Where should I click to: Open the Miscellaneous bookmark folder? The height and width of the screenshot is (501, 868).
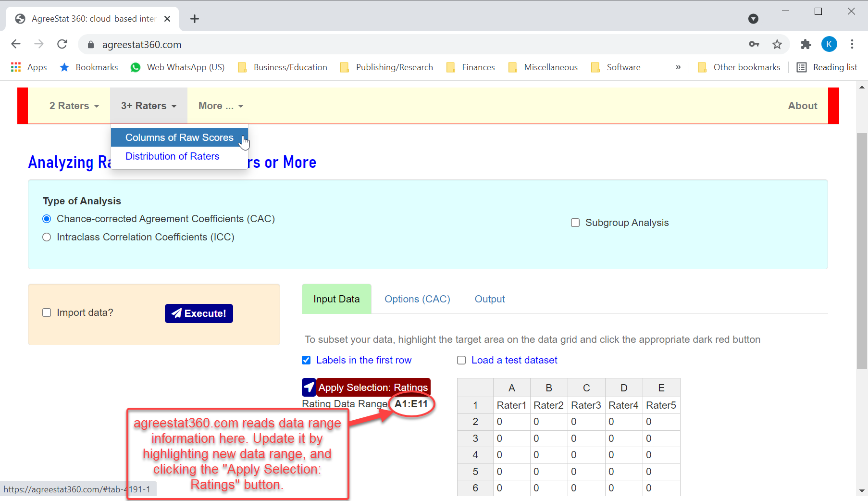pyautogui.click(x=543, y=67)
